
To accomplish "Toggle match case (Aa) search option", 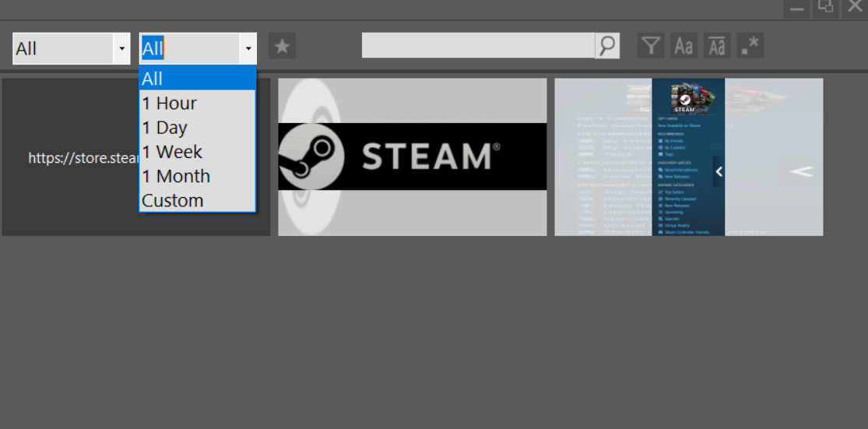I will point(684,46).
